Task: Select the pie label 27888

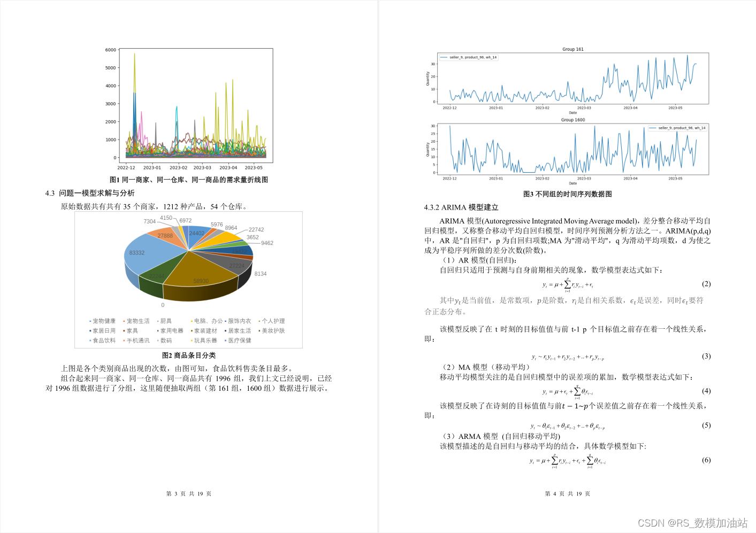Action: pyautogui.click(x=165, y=236)
